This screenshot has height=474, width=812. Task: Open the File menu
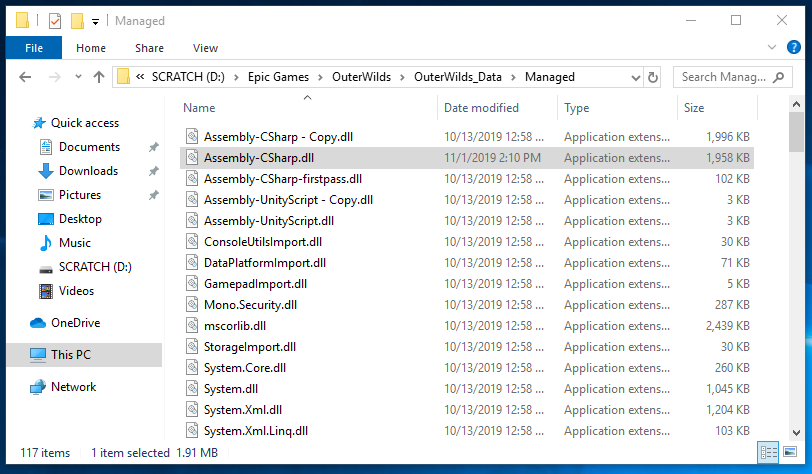(x=33, y=47)
